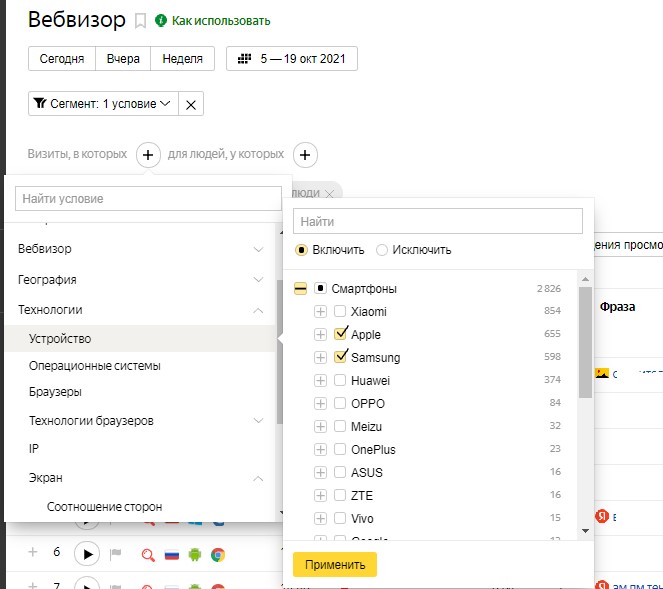Click the device list scrollbar thumb
The width and height of the screenshot is (663, 589).
586,342
